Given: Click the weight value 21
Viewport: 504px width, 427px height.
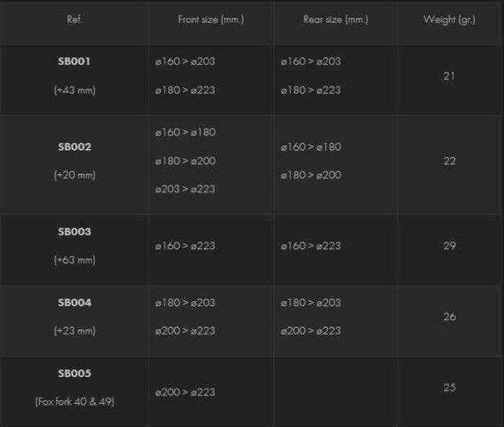Looking at the screenshot, I should pos(449,76).
